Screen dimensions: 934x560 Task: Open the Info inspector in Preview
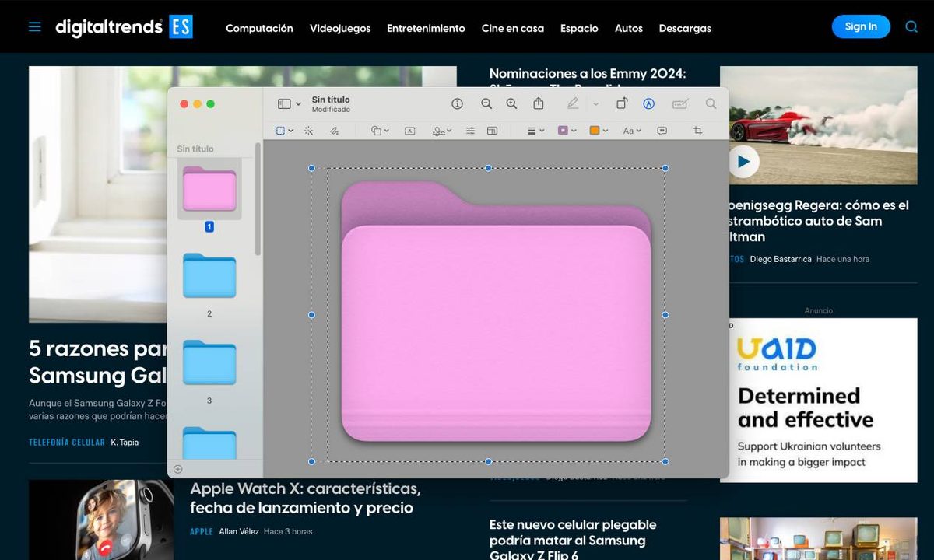(457, 103)
